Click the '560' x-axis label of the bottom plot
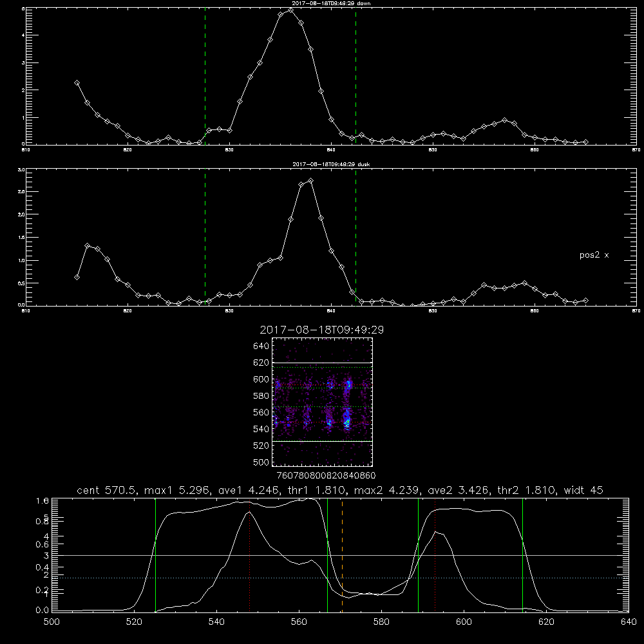The height and width of the screenshot is (644, 644). 299,622
